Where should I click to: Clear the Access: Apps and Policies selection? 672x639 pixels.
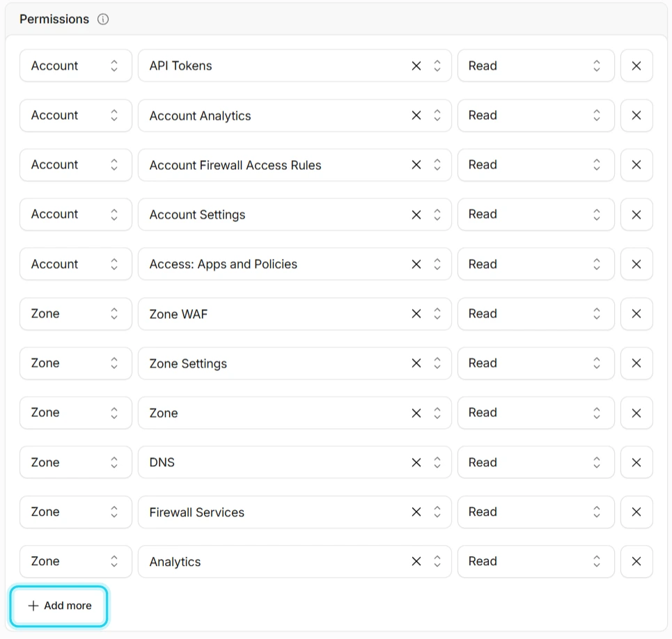tap(416, 264)
